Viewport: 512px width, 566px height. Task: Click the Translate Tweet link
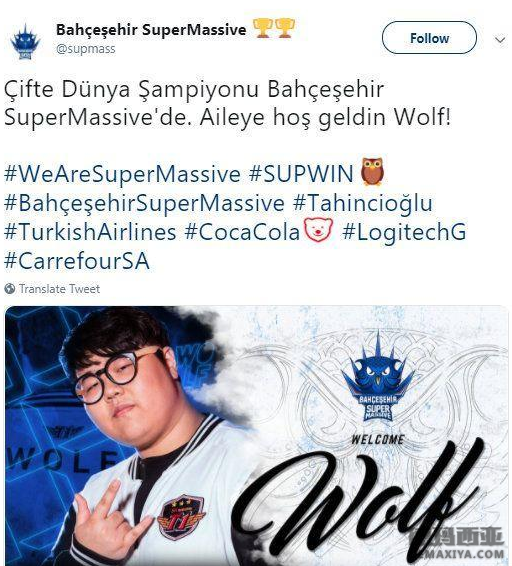click(x=60, y=289)
